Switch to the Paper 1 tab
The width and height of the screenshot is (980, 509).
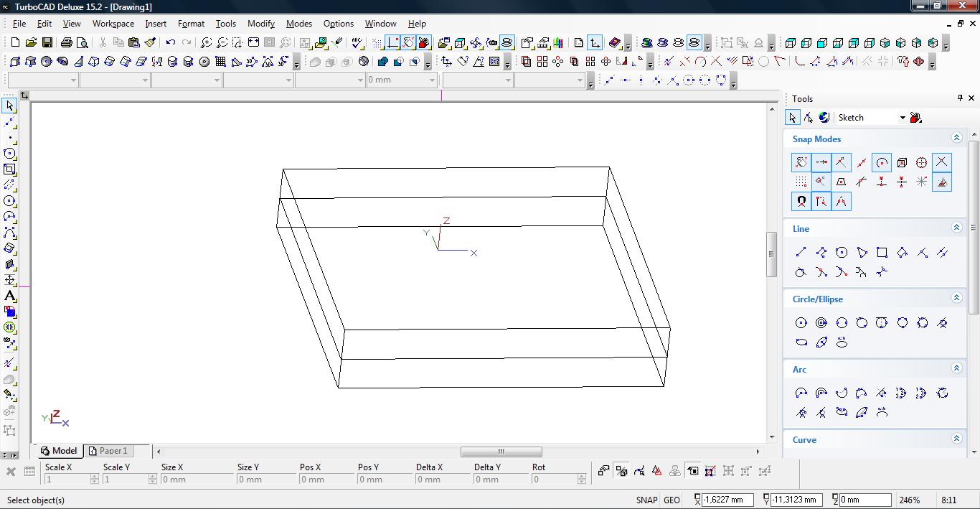click(x=108, y=451)
